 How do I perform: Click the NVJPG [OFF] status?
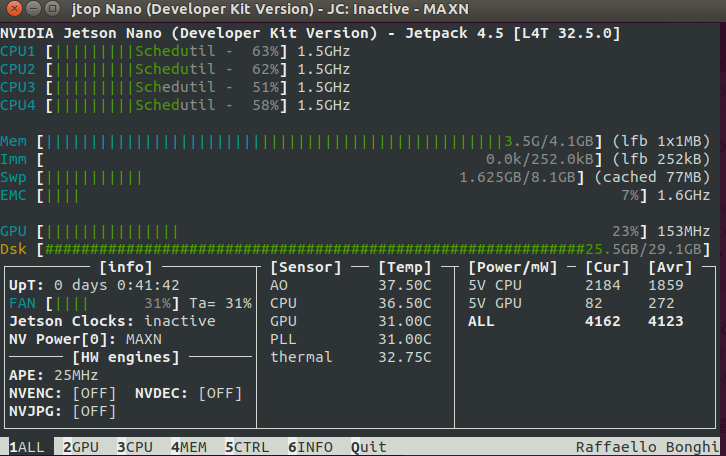tap(94, 412)
